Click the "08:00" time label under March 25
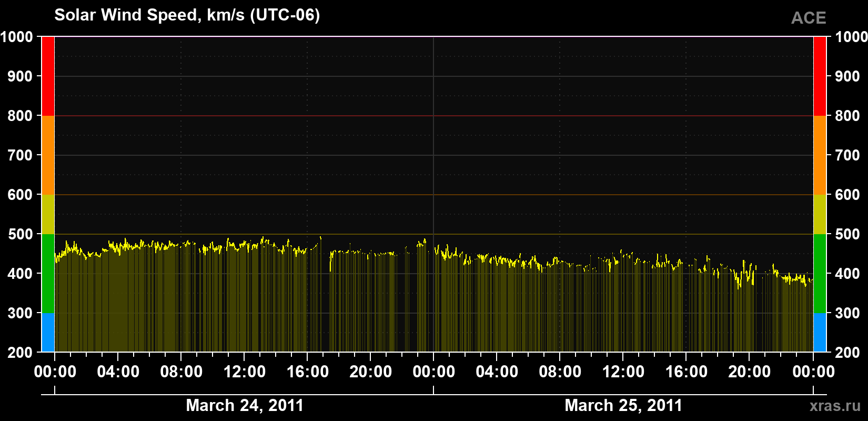 [560, 372]
